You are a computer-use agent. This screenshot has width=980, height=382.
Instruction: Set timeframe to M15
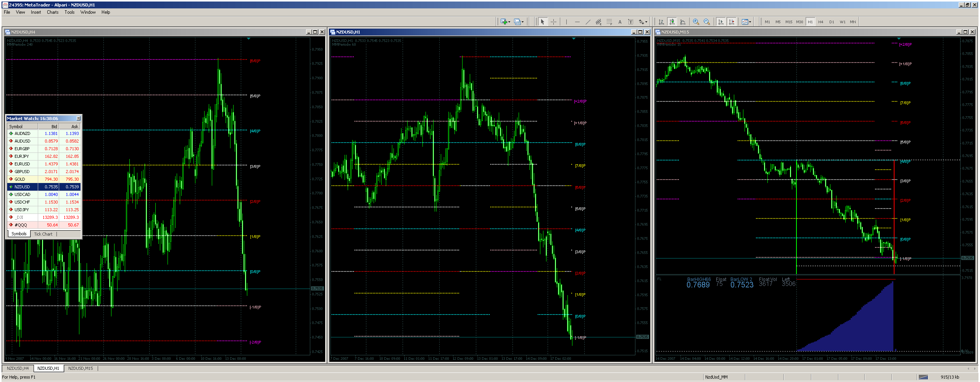coord(789,22)
